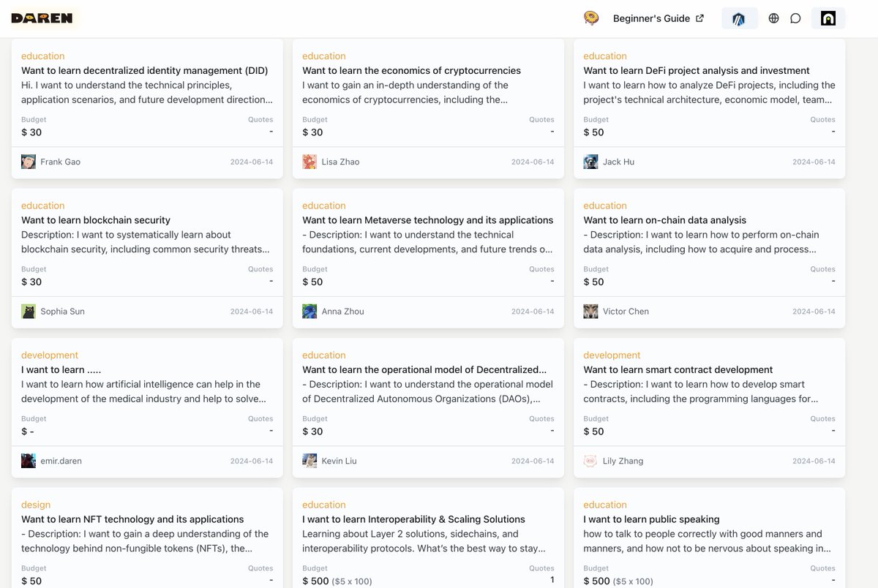Image resolution: width=878 pixels, height=588 pixels.
Task: Open the language globe icon
Action: tap(773, 18)
